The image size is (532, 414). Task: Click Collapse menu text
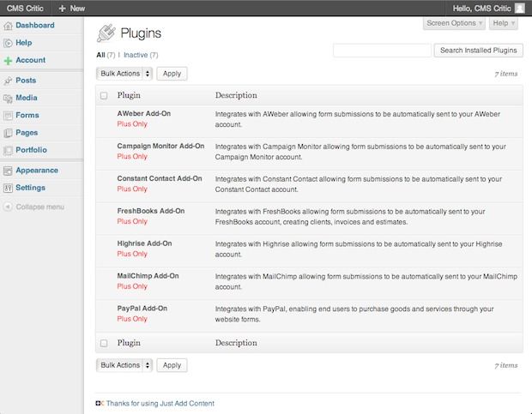(40, 207)
